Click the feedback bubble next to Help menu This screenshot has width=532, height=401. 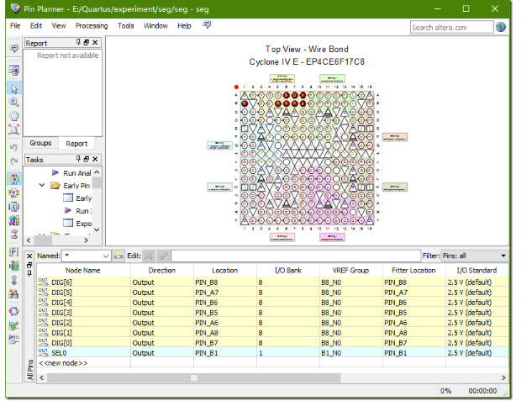(206, 24)
